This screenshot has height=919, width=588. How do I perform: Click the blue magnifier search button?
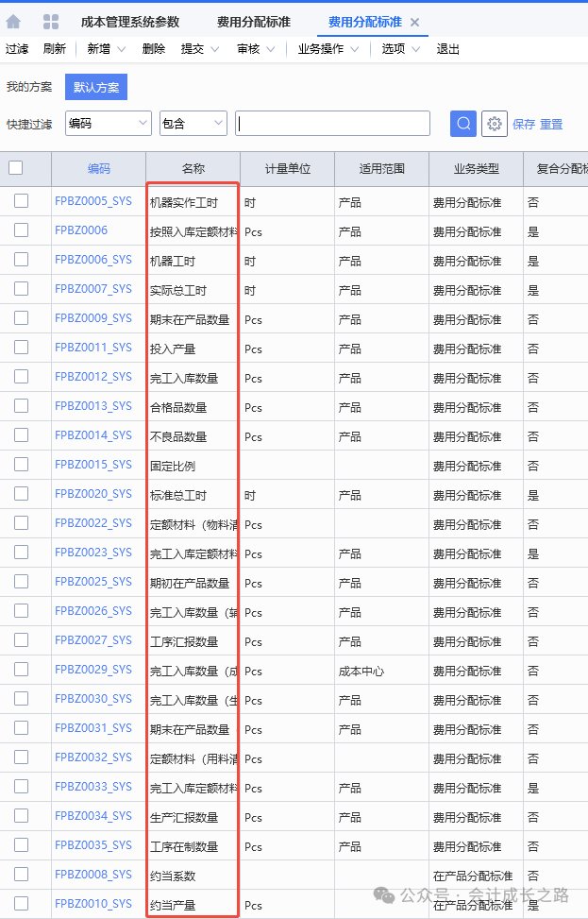[x=462, y=124]
